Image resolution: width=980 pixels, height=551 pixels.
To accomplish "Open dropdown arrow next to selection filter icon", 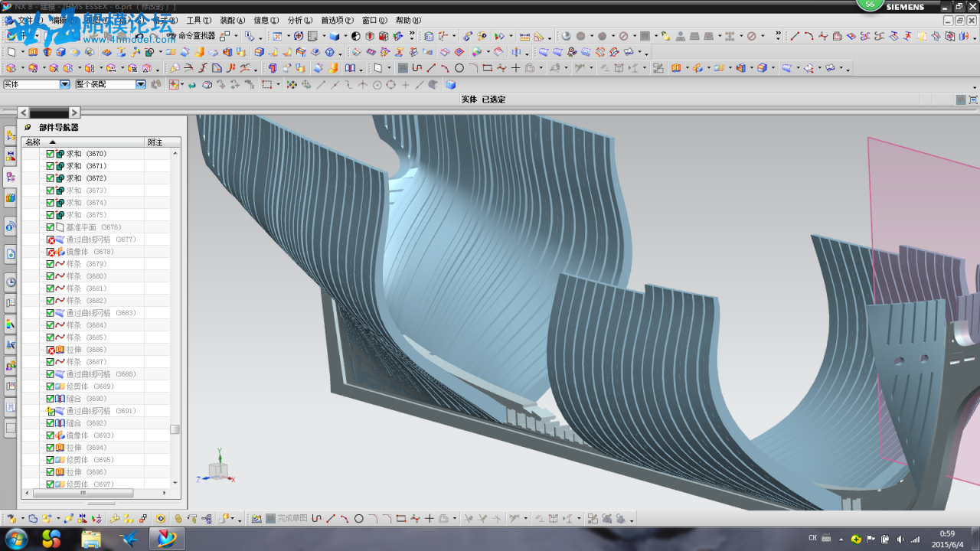I will 181,84.
